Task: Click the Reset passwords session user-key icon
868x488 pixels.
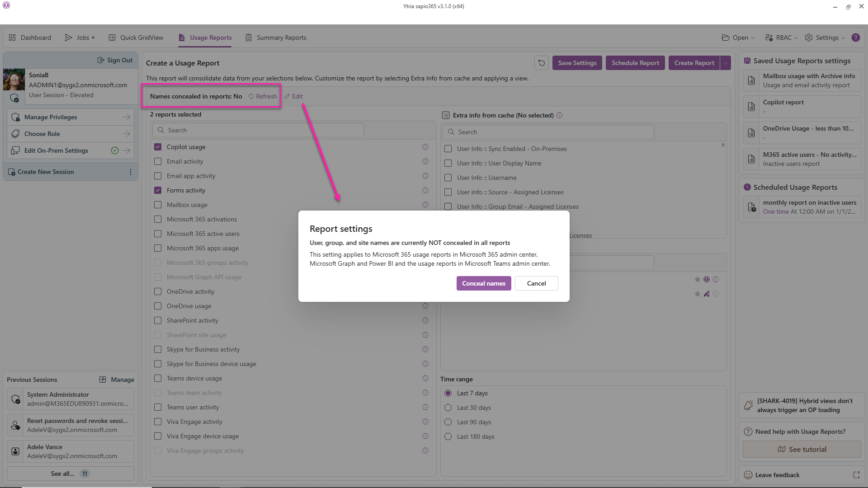Action: (x=15, y=425)
